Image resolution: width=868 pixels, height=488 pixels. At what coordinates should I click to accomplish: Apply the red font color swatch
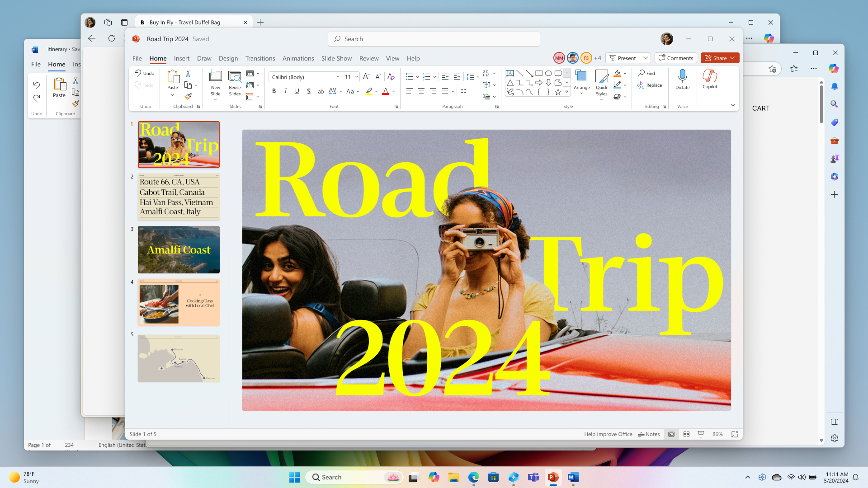(386, 91)
